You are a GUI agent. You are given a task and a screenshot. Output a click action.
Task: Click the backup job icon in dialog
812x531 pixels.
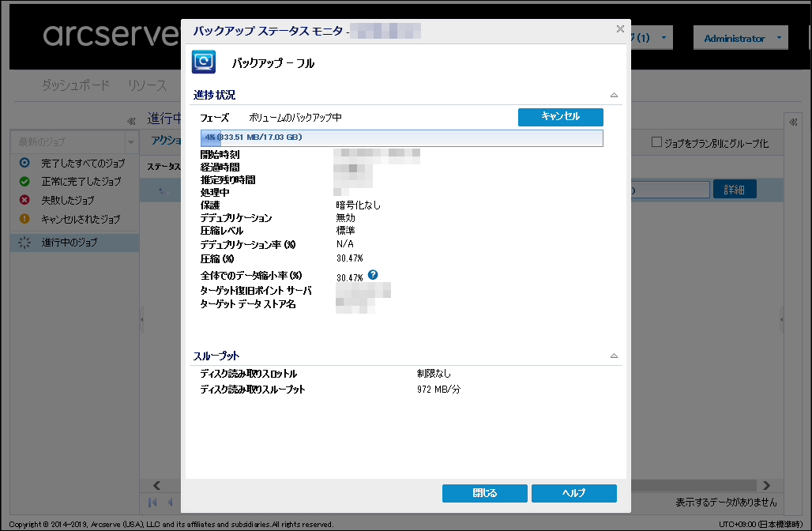pos(204,62)
